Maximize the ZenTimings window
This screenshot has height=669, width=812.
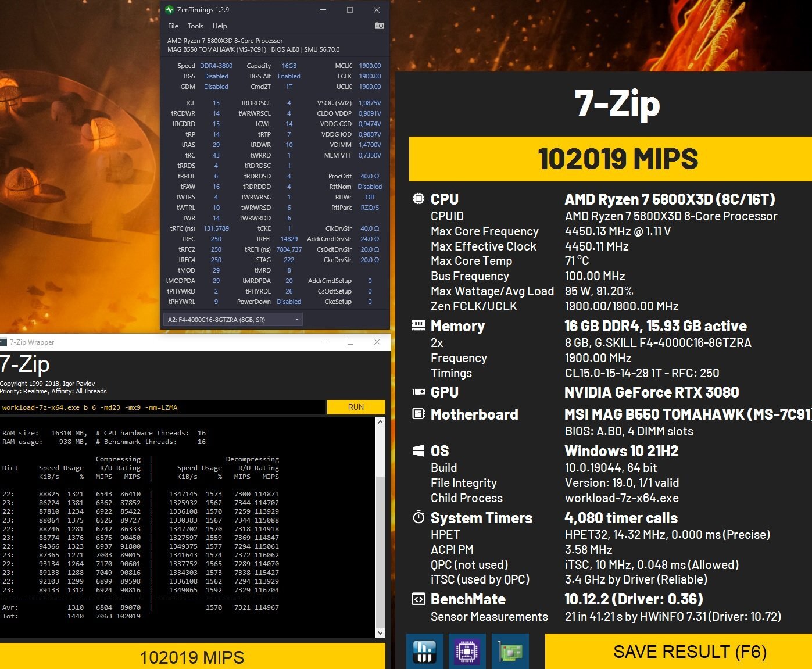(350, 10)
